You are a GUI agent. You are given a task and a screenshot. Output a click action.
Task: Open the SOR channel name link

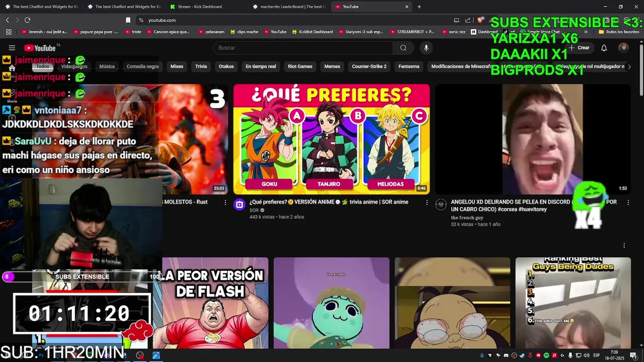(254, 210)
